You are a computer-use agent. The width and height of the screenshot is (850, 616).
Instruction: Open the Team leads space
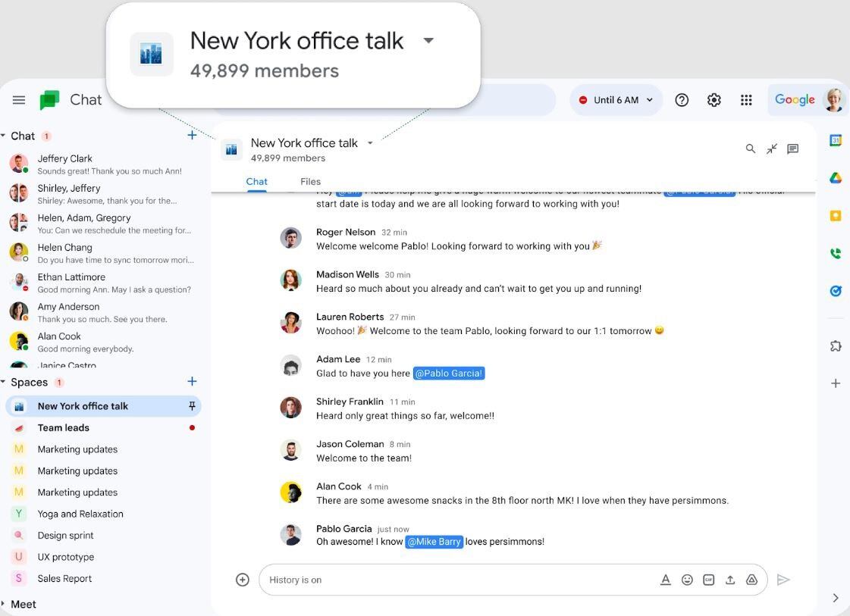click(x=64, y=428)
